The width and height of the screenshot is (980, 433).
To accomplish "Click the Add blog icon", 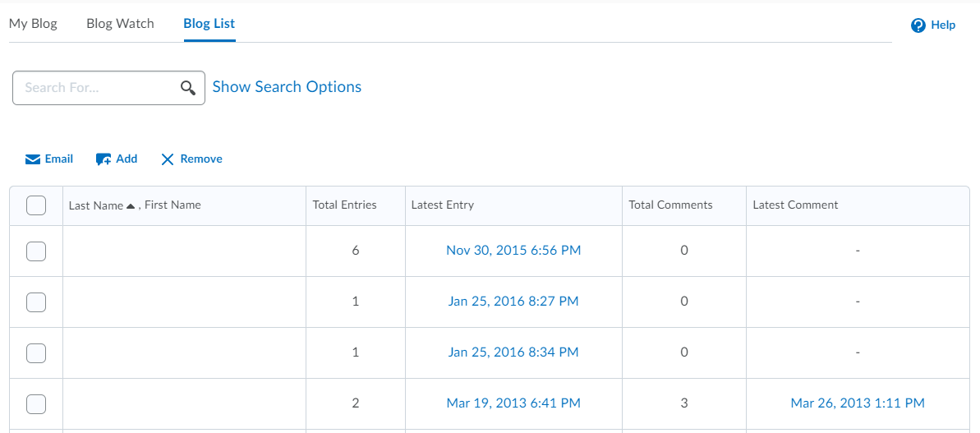I will pyautogui.click(x=104, y=159).
